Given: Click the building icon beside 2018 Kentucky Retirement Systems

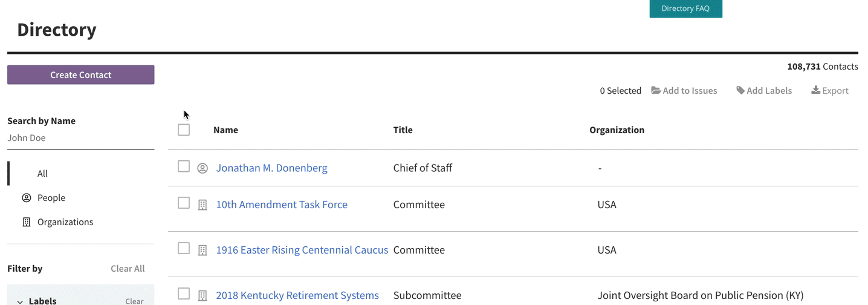Looking at the screenshot, I should [x=202, y=295].
